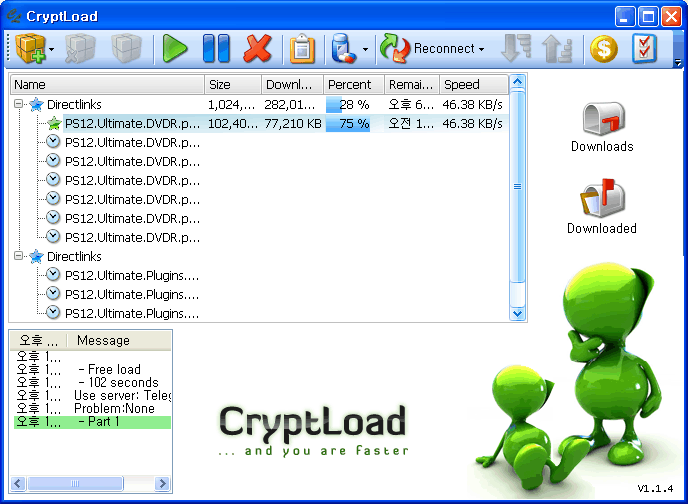688x504 pixels.
Task: Click the Reconnect arrows icon
Action: [394, 48]
